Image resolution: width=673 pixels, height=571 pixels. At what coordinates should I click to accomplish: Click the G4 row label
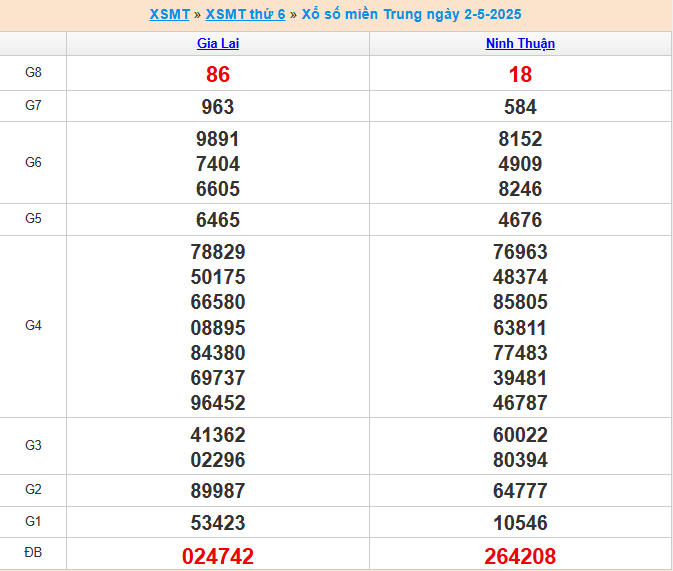(33, 325)
